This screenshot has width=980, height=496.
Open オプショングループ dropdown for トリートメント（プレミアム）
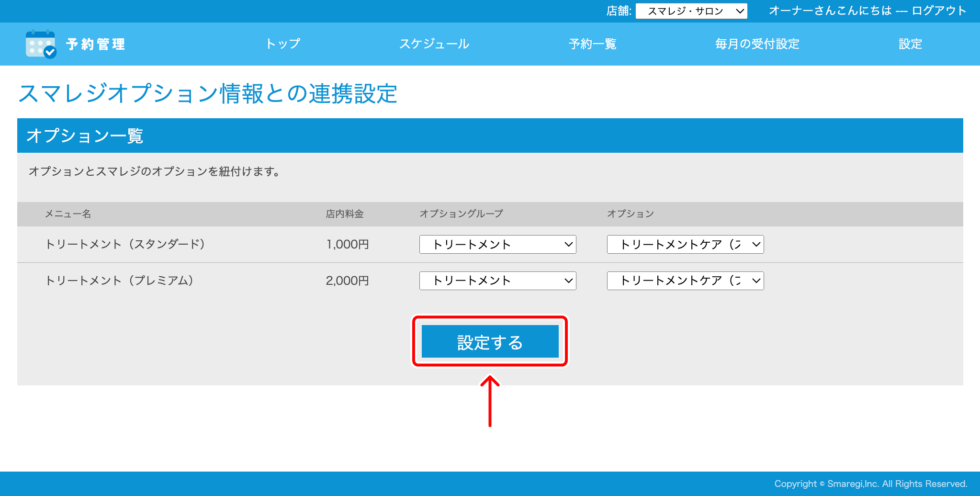coord(497,281)
